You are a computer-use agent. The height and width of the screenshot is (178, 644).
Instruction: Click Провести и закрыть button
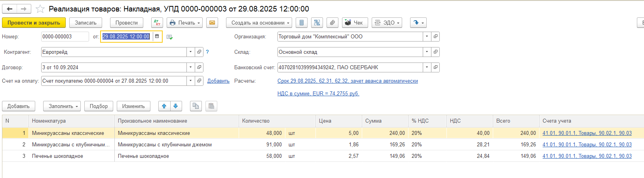coord(34,23)
